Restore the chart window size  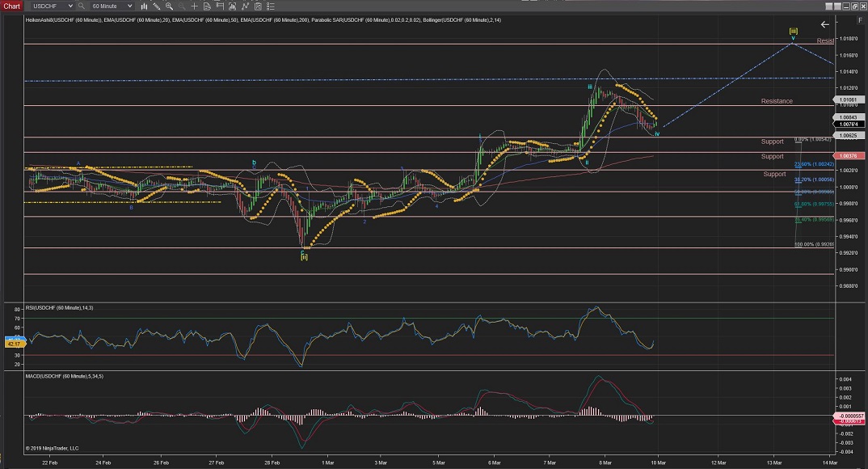coord(855,6)
